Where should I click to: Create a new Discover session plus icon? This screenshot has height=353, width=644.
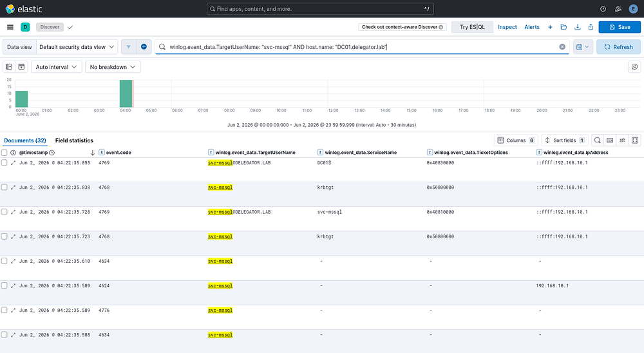(x=550, y=27)
